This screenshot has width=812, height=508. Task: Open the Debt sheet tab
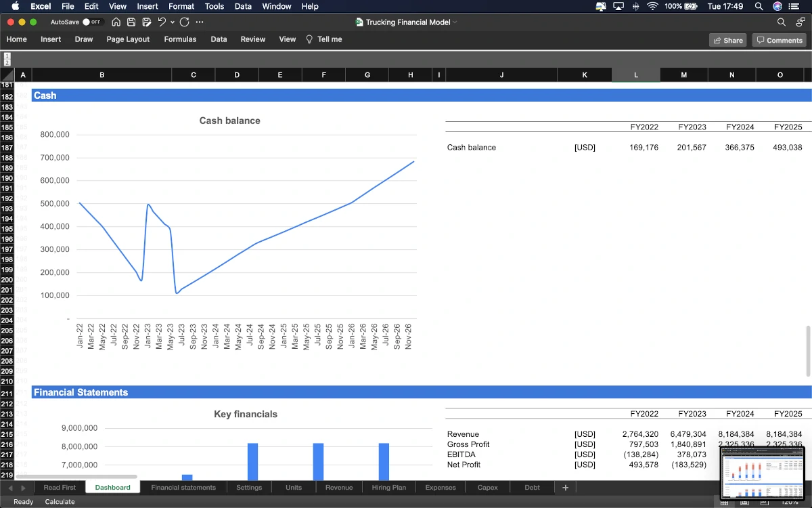[x=533, y=488]
